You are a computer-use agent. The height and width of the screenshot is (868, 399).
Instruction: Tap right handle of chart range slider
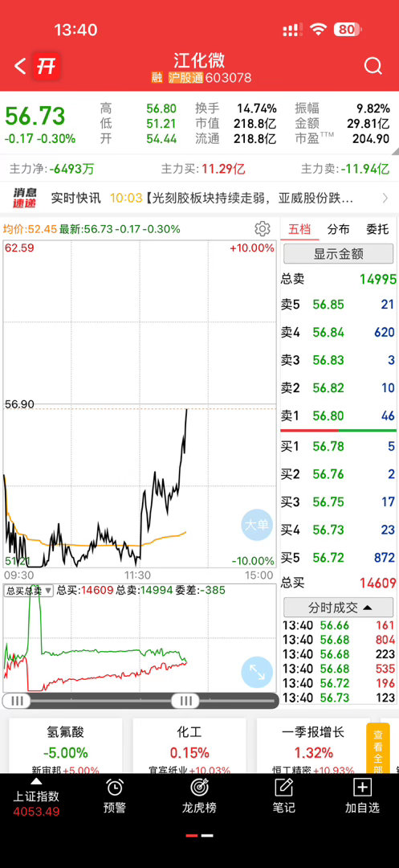click(x=185, y=701)
